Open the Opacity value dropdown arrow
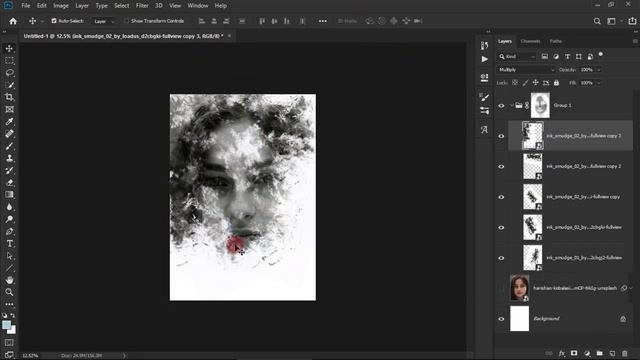The height and width of the screenshot is (360, 640). tap(599, 70)
